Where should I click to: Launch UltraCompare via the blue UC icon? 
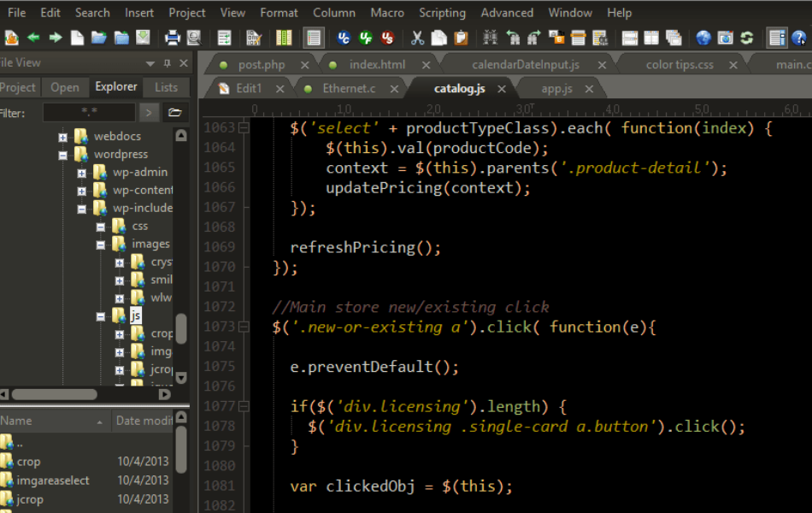[344, 38]
